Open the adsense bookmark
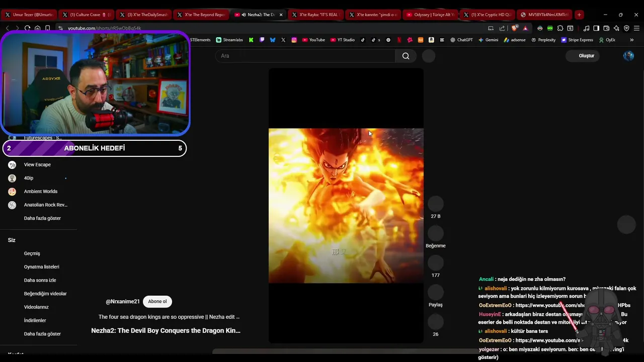This screenshot has width=644, height=362. coord(515,40)
